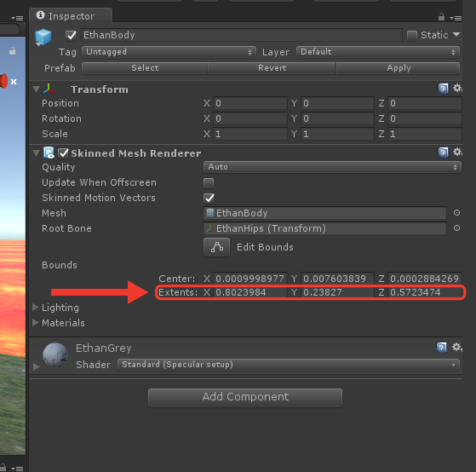Viewport: 476px width, 472px height.
Task: Click Extents Z value 0.5723474
Action: 425,292
